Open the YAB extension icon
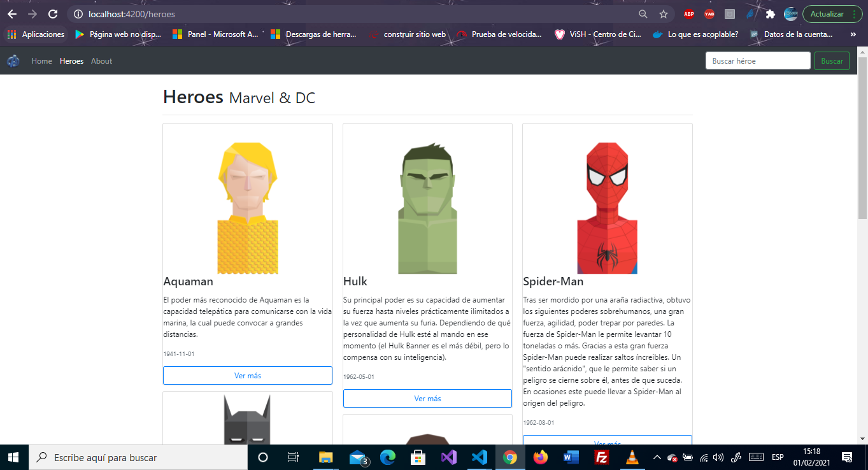 pyautogui.click(x=709, y=14)
